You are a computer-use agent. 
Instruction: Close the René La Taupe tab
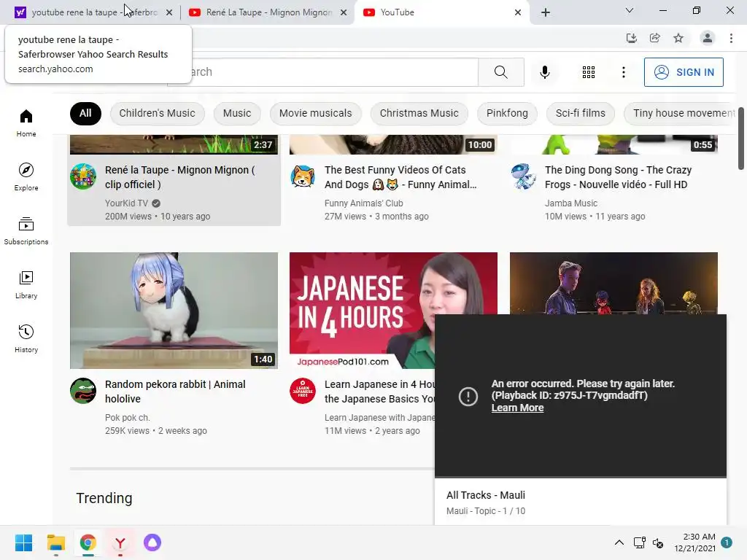[344, 12]
